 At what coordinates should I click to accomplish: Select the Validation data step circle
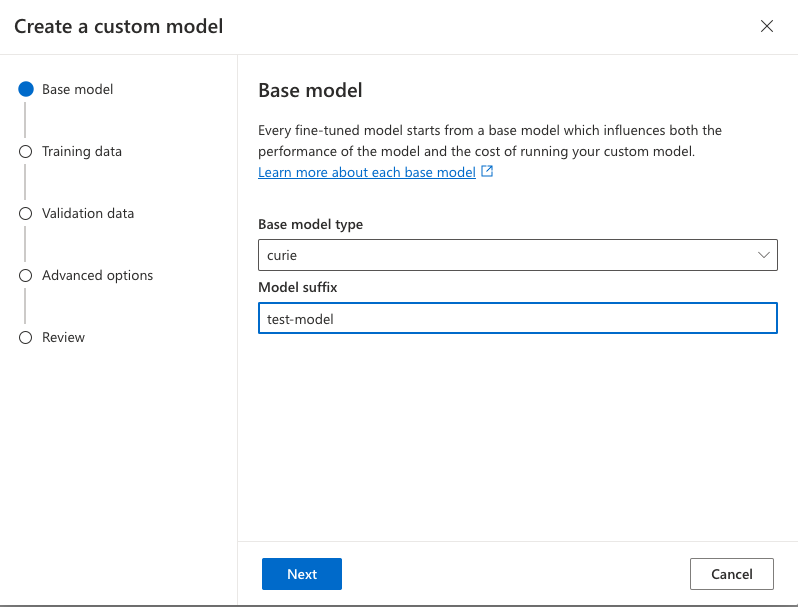tap(26, 213)
